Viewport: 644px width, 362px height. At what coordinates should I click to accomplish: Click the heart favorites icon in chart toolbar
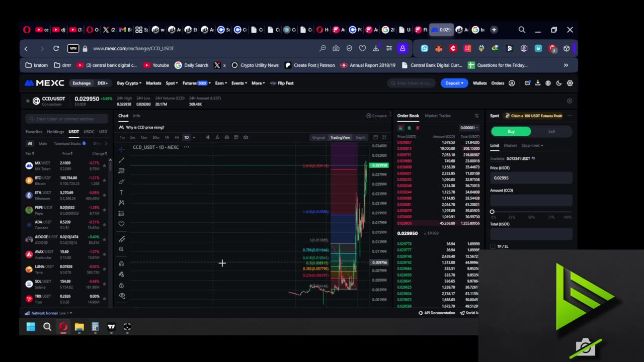click(121, 224)
